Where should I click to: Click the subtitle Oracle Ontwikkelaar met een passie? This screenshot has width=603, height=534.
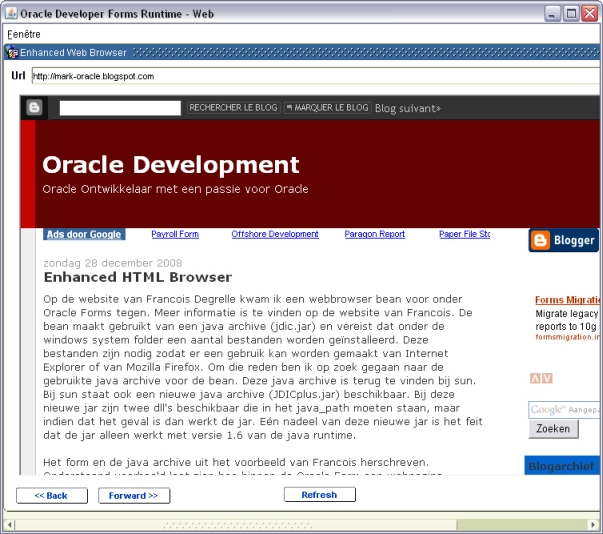point(175,189)
